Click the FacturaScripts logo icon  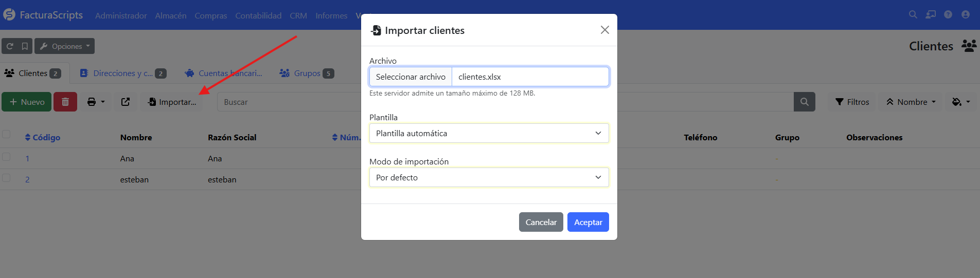(x=9, y=15)
